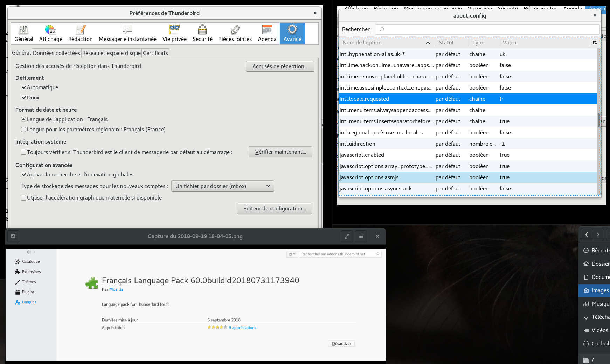Go forward in the file manager
The height and width of the screenshot is (364, 610).
pyautogui.click(x=598, y=234)
